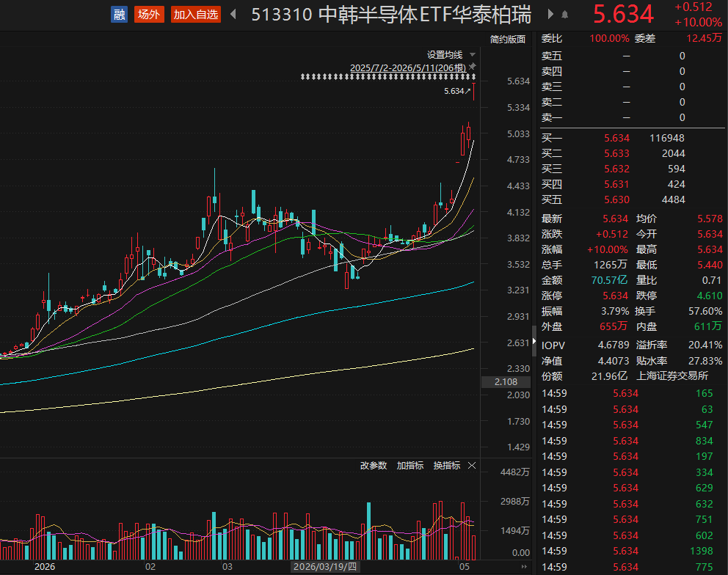Click the 净值 4.4073 value
728x575 pixels.
[614, 361]
